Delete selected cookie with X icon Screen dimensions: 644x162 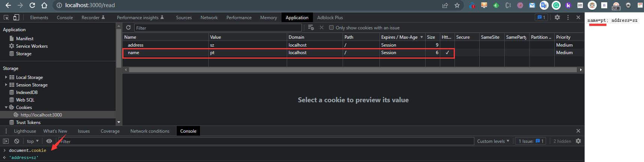pos(322,27)
